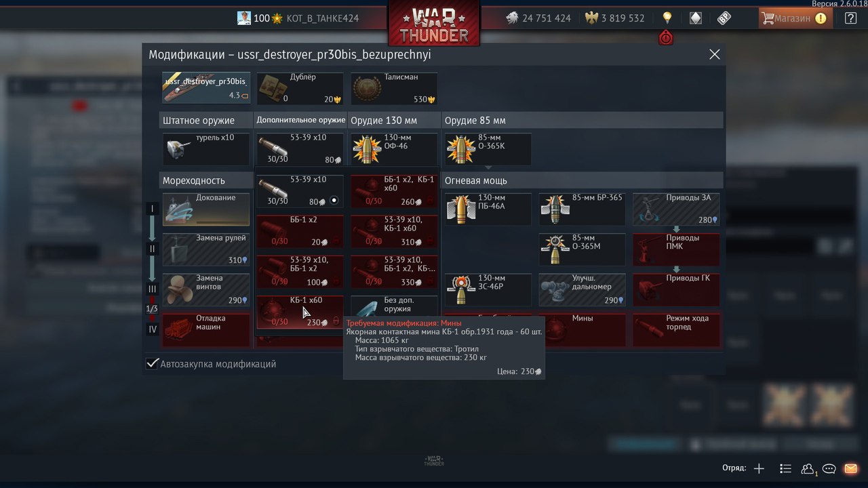Open the 85-мм О-365К shell selector
The height and width of the screenshot is (488, 868).
pyautogui.click(x=488, y=149)
